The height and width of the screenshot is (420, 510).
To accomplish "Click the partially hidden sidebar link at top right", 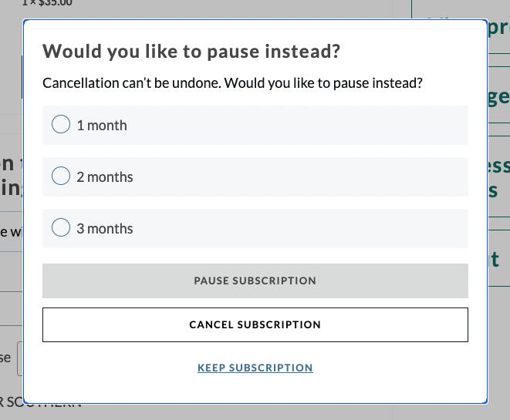I will [498, 29].
